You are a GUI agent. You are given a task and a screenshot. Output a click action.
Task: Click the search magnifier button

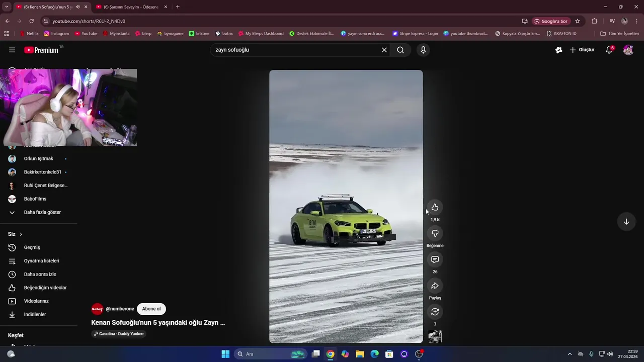tap(400, 50)
